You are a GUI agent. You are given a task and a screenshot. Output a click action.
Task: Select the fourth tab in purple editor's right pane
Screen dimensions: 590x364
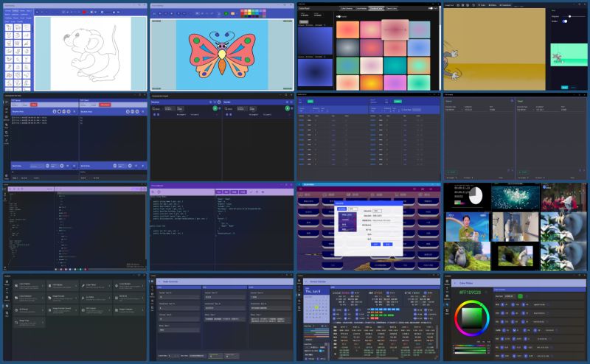pyautogui.click(x=243, y=192)
